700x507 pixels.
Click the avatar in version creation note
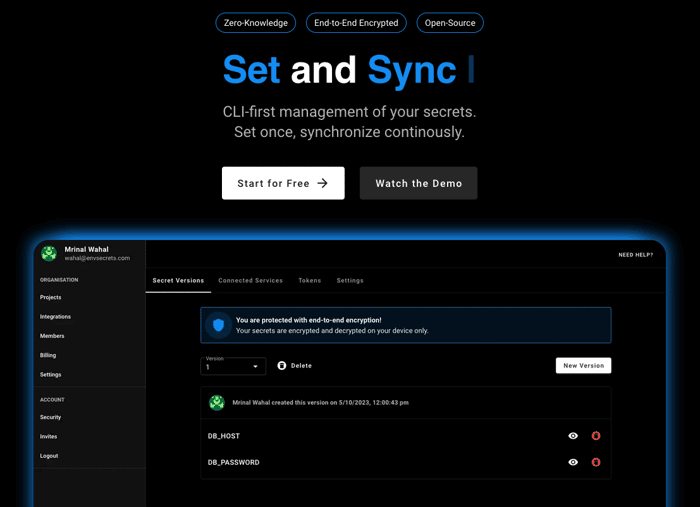217,403
